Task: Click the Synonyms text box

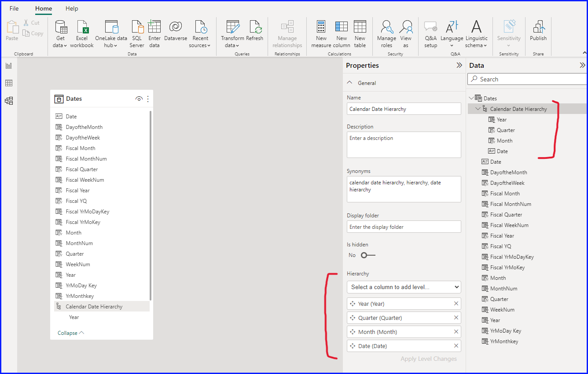Action: coord(404,189)
